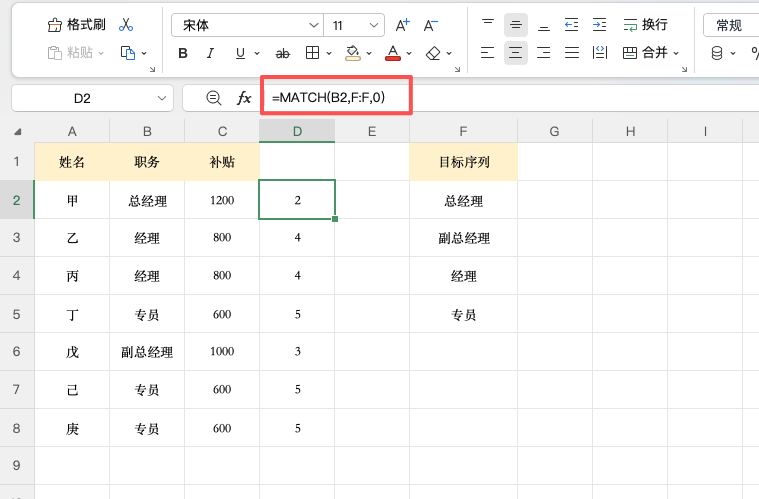Viewport: 759px width, 499px height.
Task: Click header cell 补贴
Action: tap(222, 162)
